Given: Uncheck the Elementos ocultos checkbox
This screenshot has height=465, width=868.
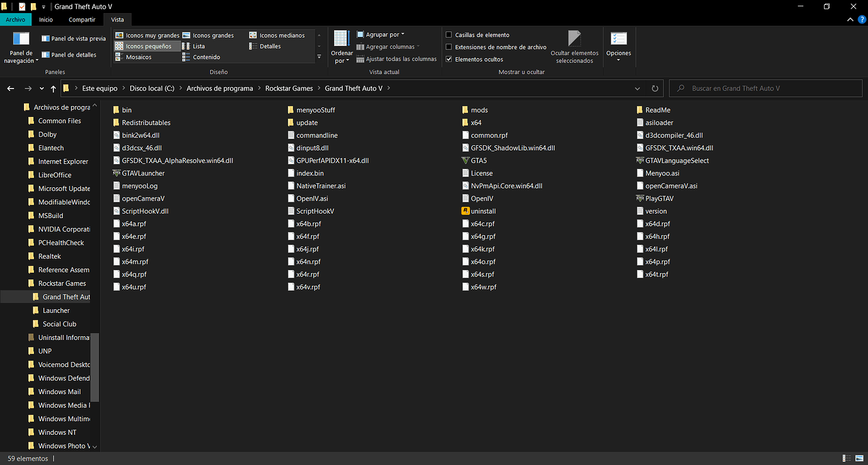Looking at the screenshot, I should (x=448, y=59).
